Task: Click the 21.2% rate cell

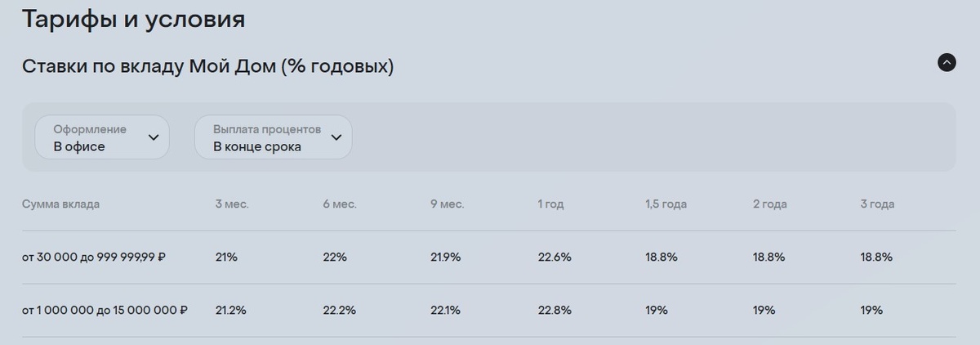Action: click(231, 311)
